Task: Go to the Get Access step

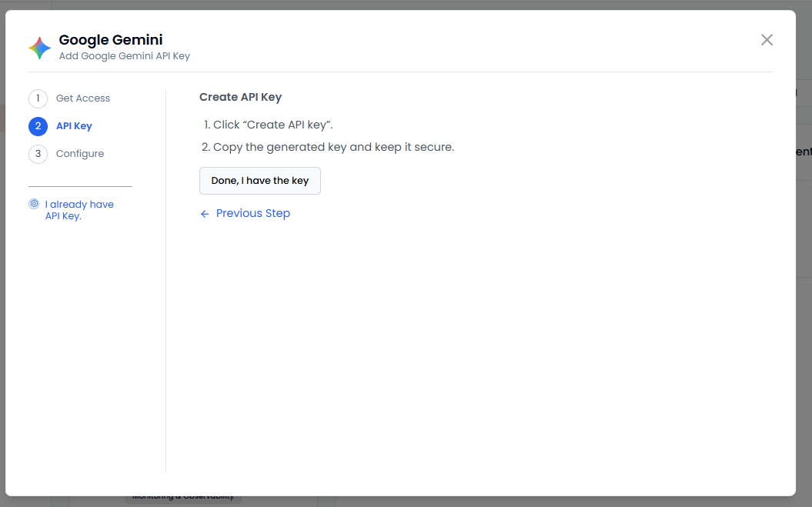Action: [83, 98]
